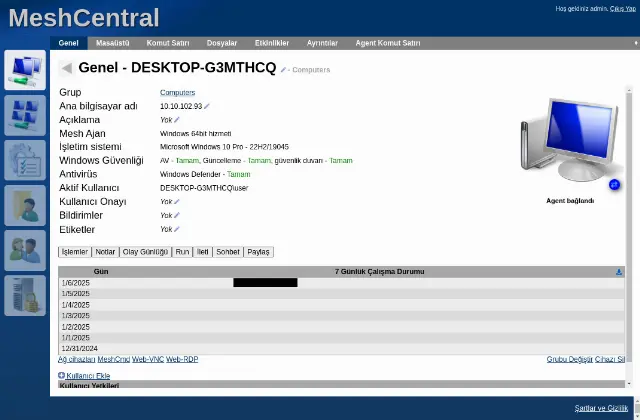Click the İleti button
Viewport: 640px width, 420px height.
202,252
